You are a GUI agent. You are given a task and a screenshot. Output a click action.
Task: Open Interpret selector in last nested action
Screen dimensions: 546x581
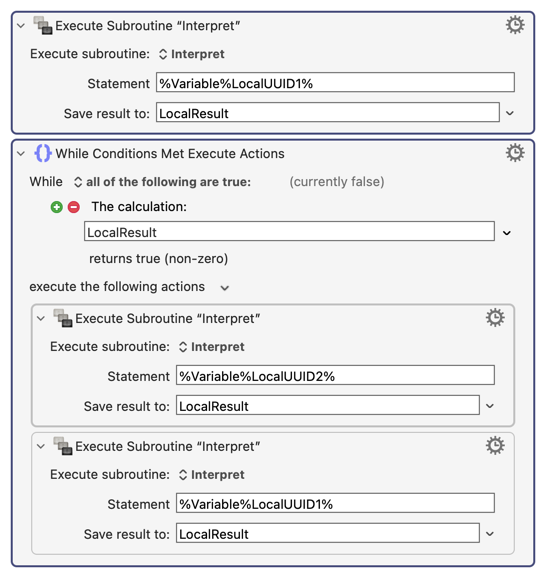click(212, 475)
